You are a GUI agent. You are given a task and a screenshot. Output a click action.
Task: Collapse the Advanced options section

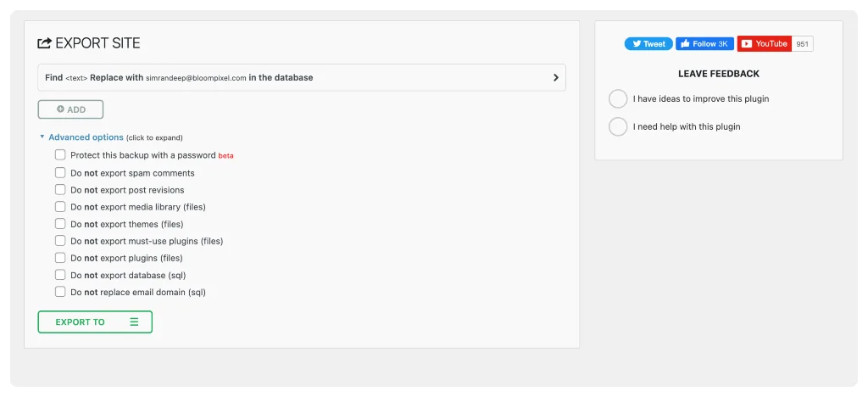85,137
